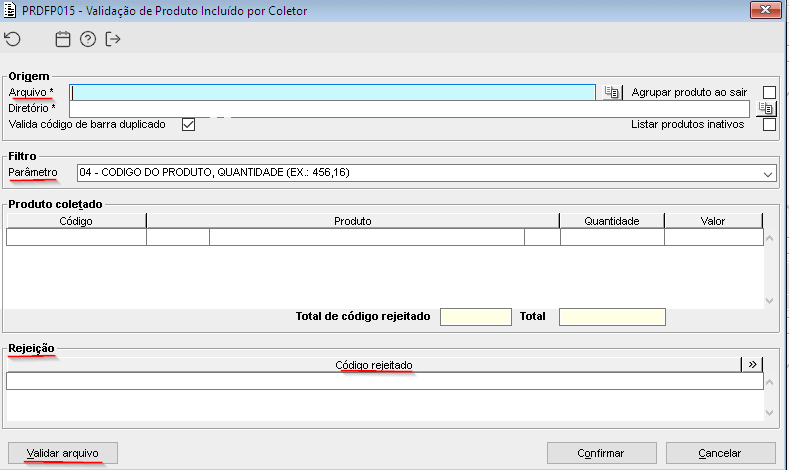Click the Quantidade column header
The image size is (789, 470).
[x=612, y=221]
